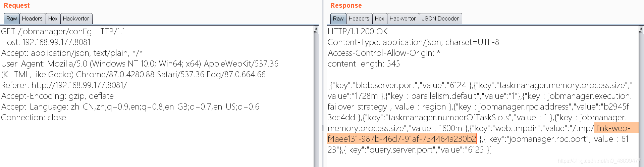Show the response Hex view tab

point(379,19)
